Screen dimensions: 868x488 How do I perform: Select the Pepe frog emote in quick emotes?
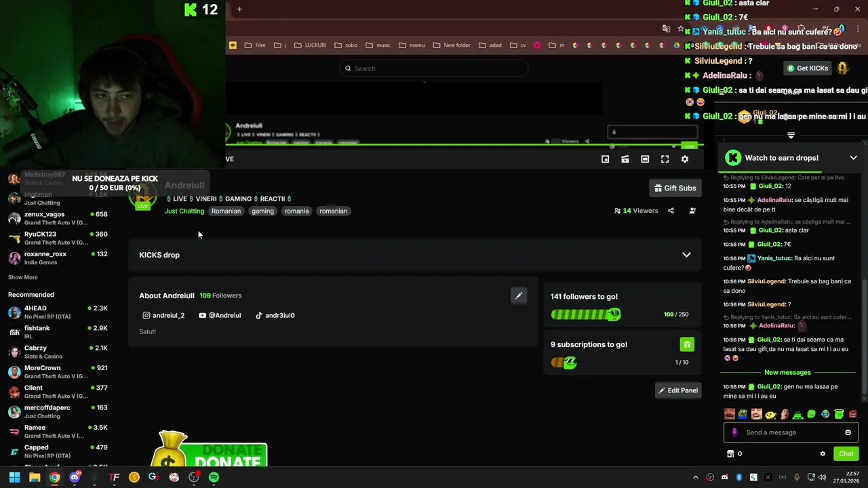click(x=743, y=414)
